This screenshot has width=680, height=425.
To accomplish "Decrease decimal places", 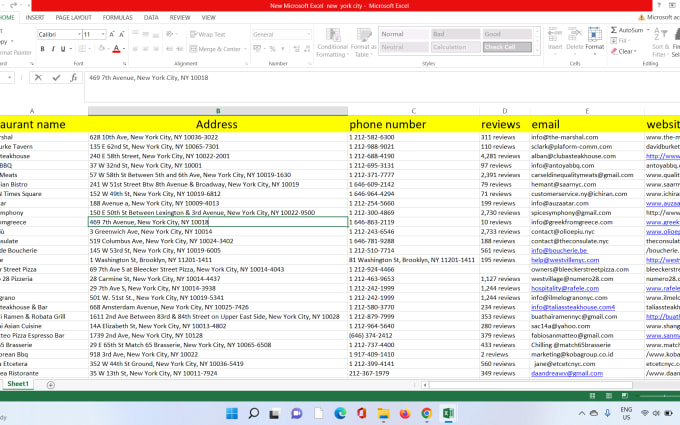I will (x=307, y=49).
